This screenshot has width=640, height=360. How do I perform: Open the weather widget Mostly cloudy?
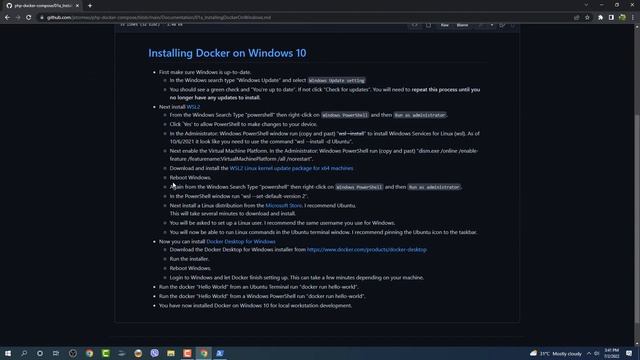pyautogui.click(x=556, y=353)
